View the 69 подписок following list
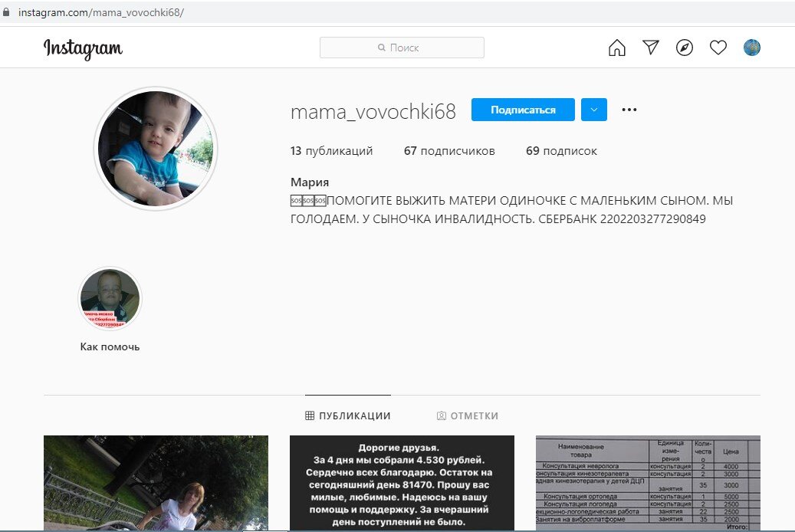Screen dimensions: 795x532 [x=561, y=150]
